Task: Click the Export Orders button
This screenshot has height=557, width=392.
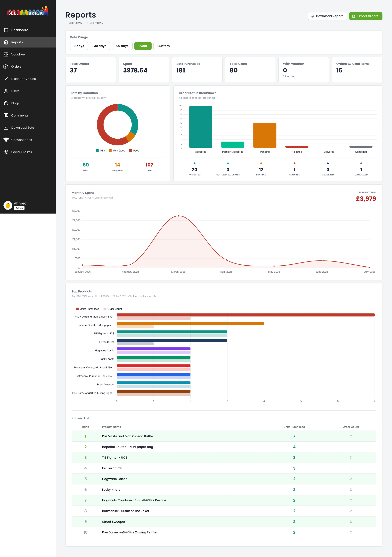Action: (366, 16)
